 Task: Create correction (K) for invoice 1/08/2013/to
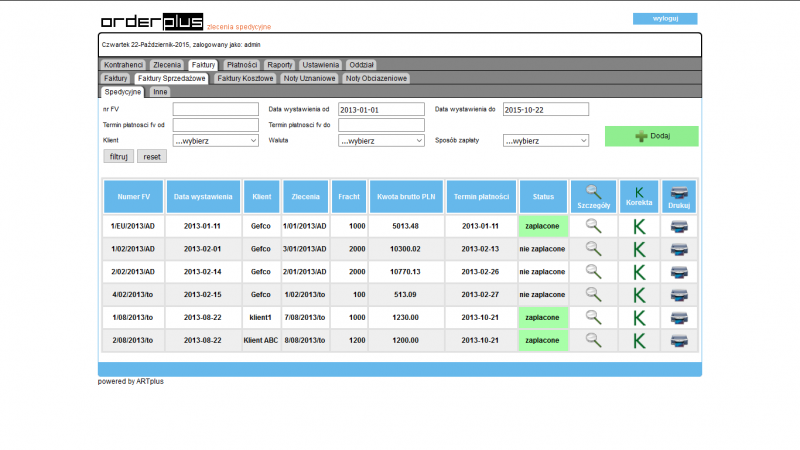pos(639,318)
